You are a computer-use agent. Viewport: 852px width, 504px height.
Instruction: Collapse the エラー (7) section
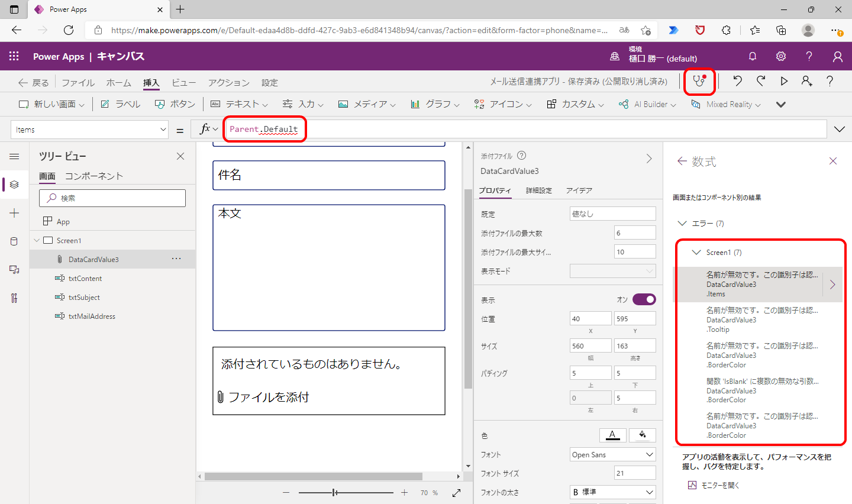(x=682, y=223)
